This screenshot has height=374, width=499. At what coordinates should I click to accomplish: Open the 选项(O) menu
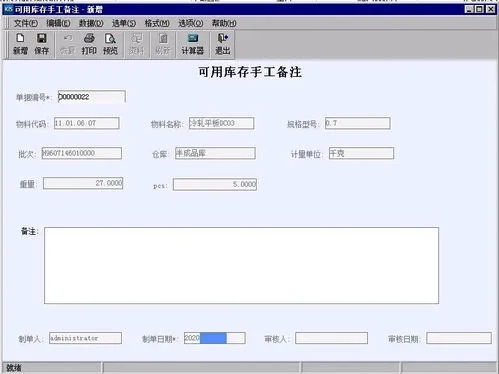click(191, 23)
